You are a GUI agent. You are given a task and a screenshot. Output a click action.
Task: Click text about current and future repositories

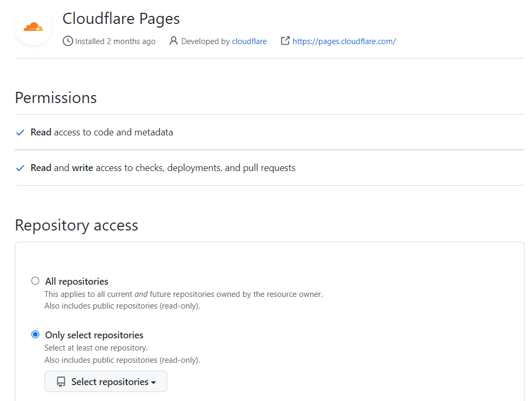tap(184, 294)
